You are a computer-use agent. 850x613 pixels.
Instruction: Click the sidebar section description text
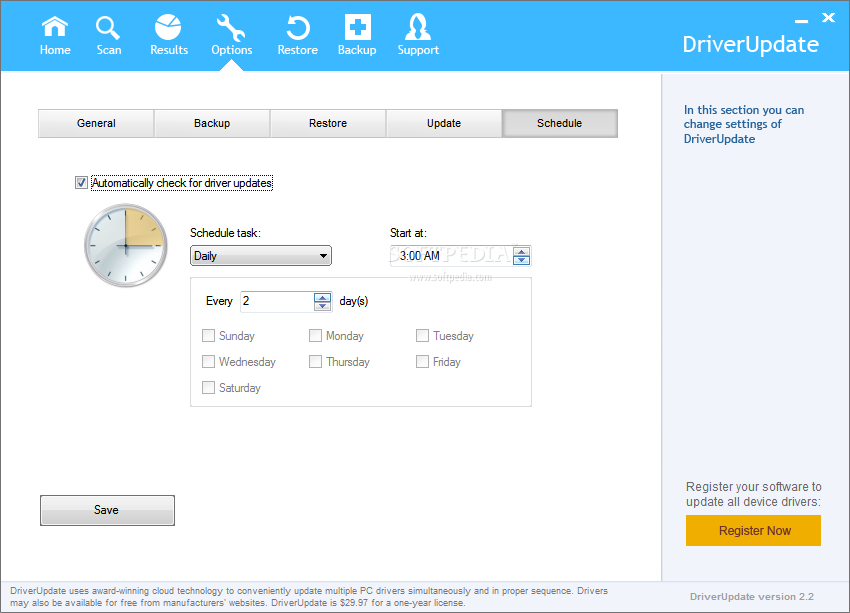[x=743, y=124]
